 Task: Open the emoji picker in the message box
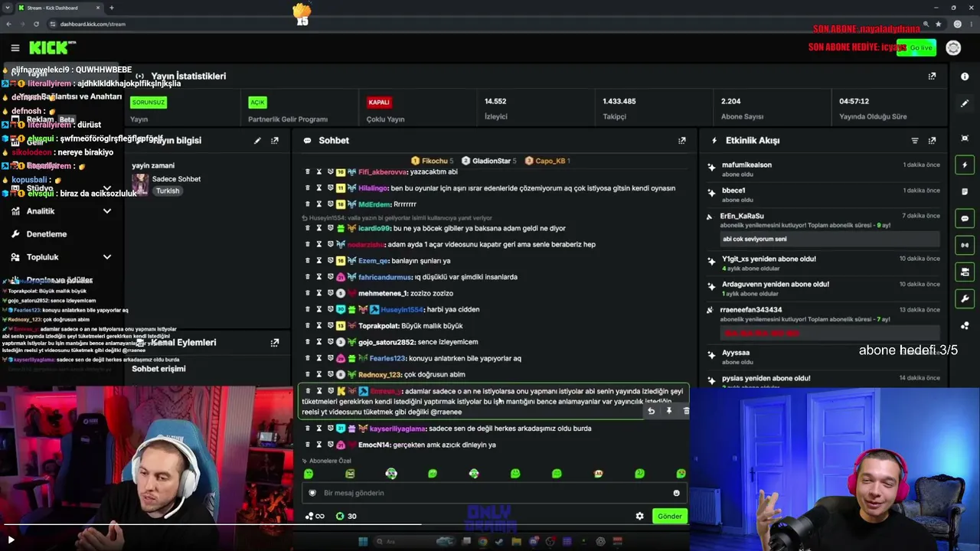[676, 493]
